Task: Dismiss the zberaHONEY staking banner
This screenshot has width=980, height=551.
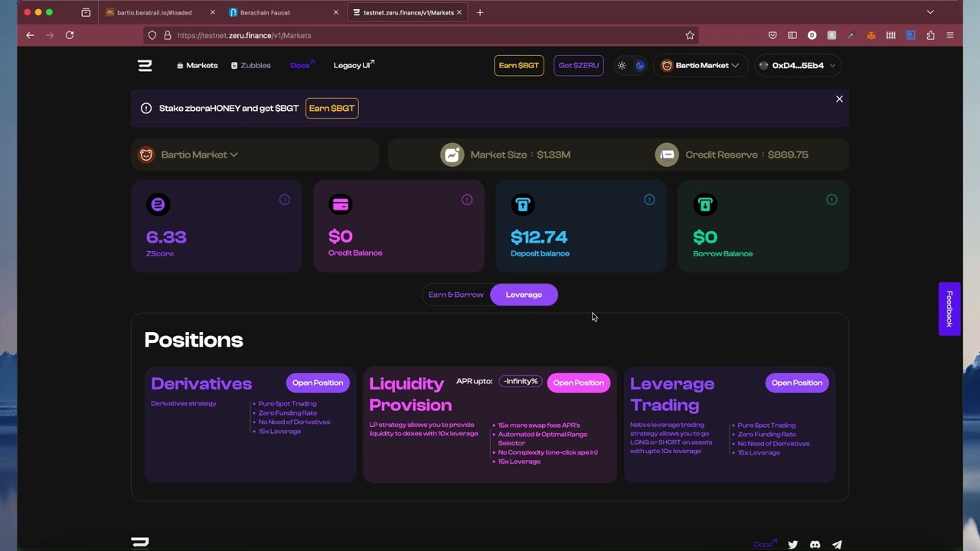Action: [839, 99]
